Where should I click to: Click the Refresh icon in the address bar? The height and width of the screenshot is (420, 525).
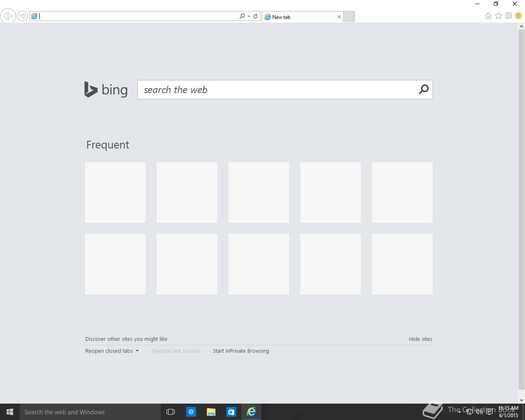click(x=256, y=16)
